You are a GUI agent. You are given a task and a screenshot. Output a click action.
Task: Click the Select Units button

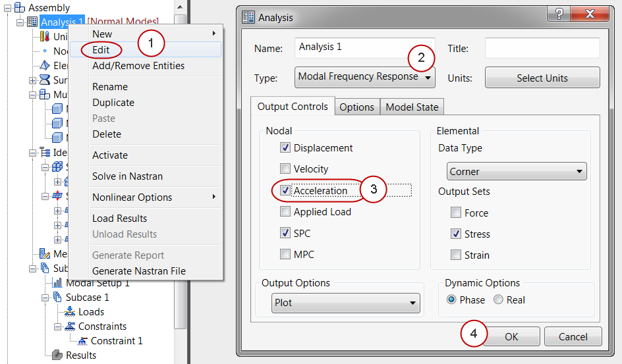[542, 78]
